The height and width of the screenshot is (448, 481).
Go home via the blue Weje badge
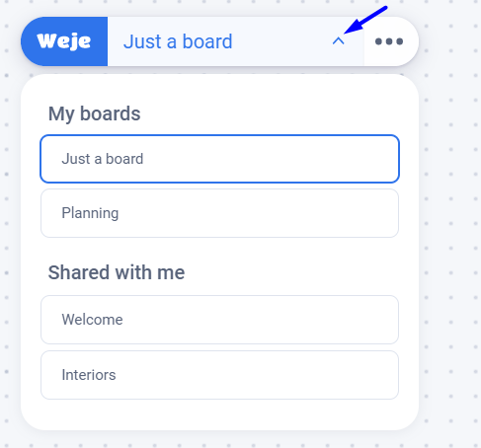(x=64, y=41)
